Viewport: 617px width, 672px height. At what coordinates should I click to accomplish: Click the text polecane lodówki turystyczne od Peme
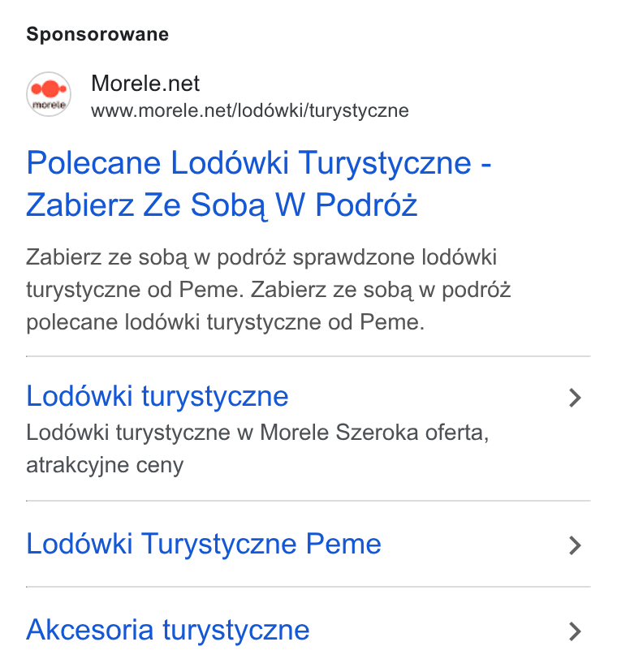point(225,322)
